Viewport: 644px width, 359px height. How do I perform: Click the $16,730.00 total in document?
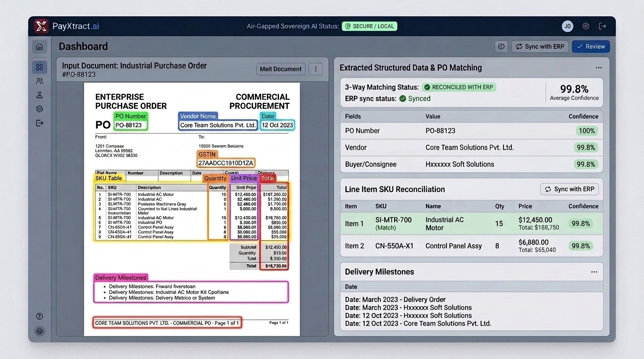pyautogui.click(x=276, y=266)
